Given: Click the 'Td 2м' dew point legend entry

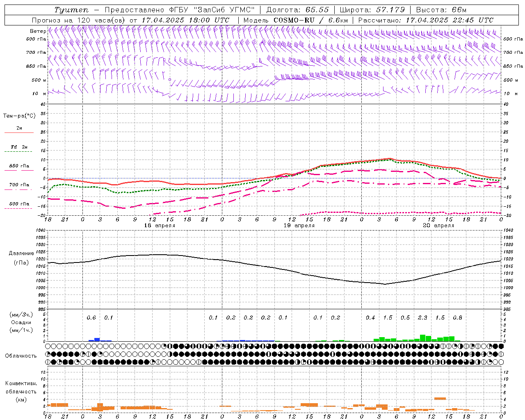Looking at the screenshot, I should tap(19, 147).
